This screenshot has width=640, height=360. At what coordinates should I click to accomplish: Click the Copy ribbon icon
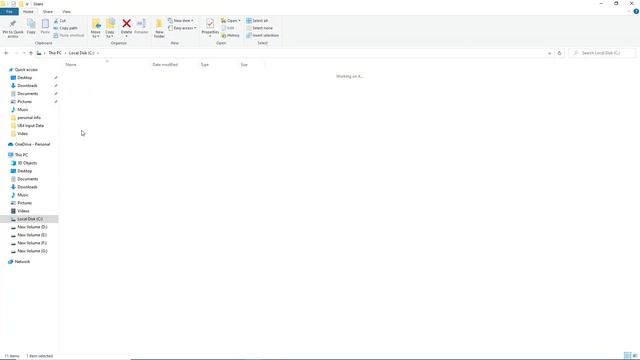[31, 27]
